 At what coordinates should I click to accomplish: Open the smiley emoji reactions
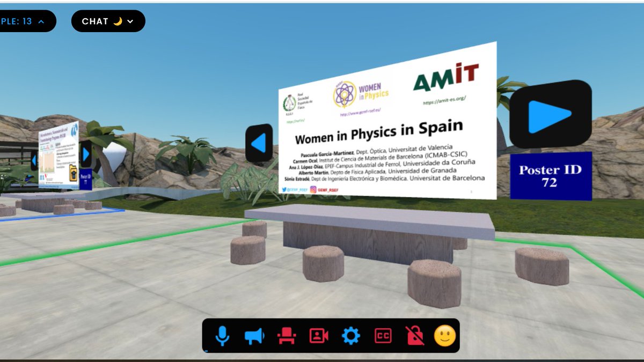click(445, 336)
